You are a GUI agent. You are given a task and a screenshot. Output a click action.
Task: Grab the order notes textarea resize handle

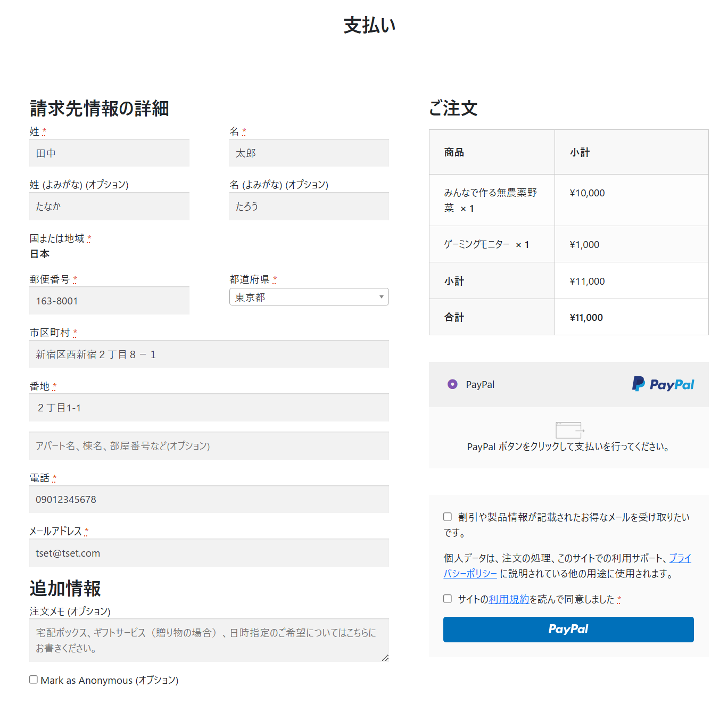(x=385, y=658)
